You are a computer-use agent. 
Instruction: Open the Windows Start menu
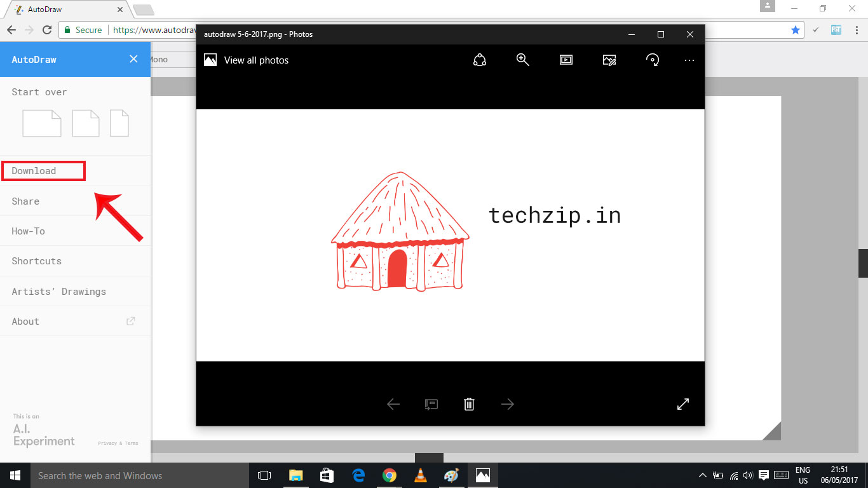[15, 475]
